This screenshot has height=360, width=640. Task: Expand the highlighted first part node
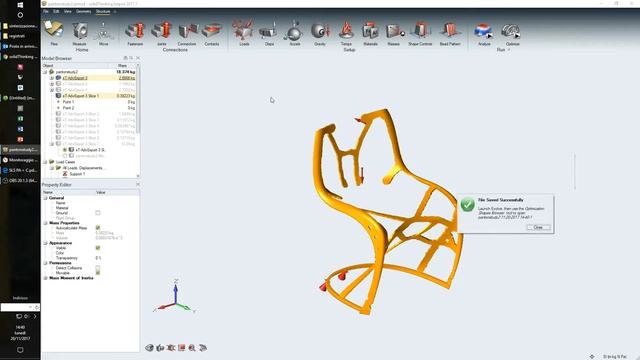(52, 78)
